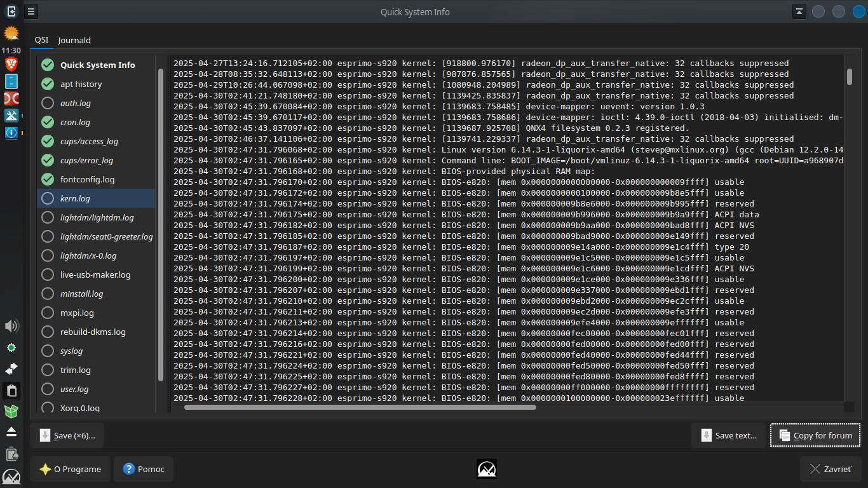This screenshot has height=488, width=868.
Task: Click the Linux version 6.14.3-1-liquorix log line
Action: [x=508, y=149]
